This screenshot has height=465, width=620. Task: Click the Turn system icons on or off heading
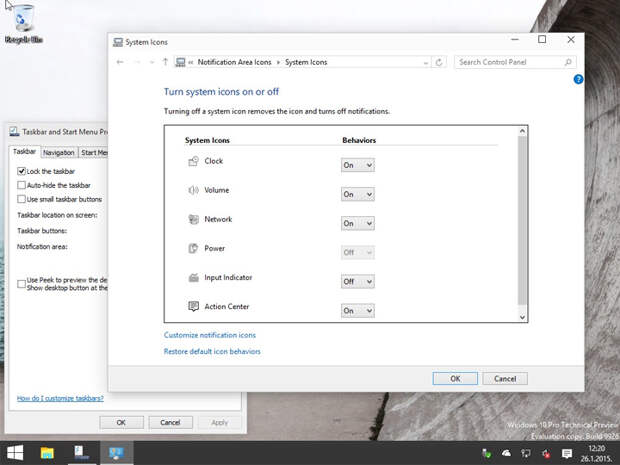221,92
